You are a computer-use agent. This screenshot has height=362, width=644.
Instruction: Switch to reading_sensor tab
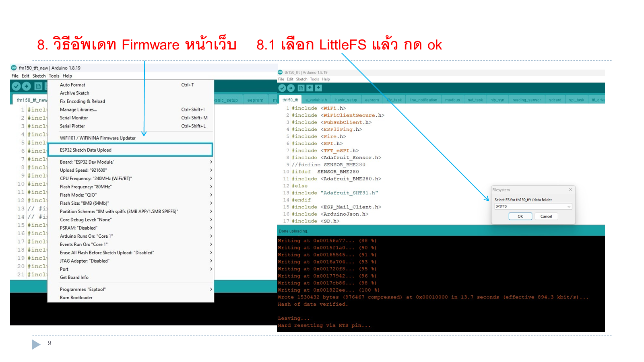click(526, 100)
